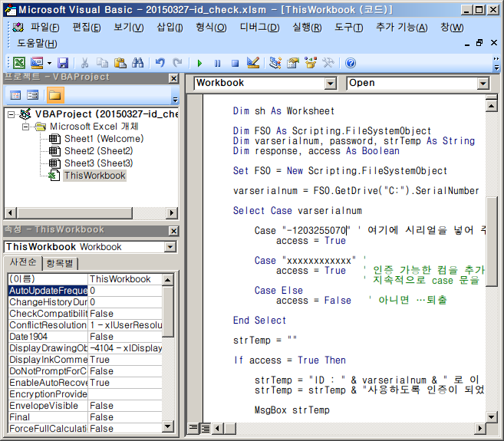The image size is (504, 441).
Task: Collapse the Microsoft Excel 개체 folder
Action: pos(26,127)
